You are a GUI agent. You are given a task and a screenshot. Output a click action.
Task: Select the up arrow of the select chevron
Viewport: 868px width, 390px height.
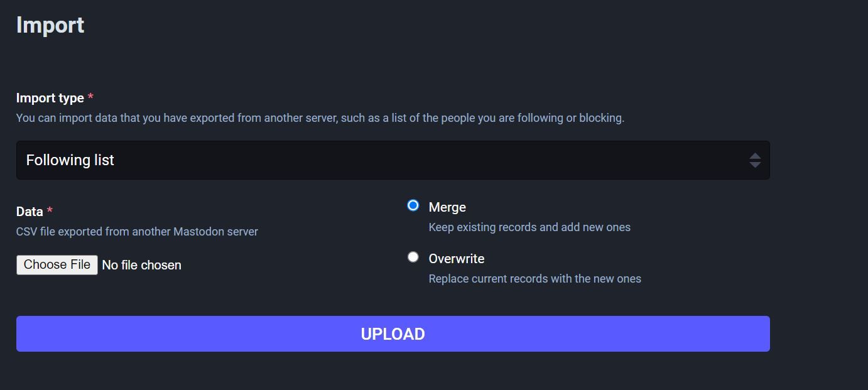click(x=754, y=156)
